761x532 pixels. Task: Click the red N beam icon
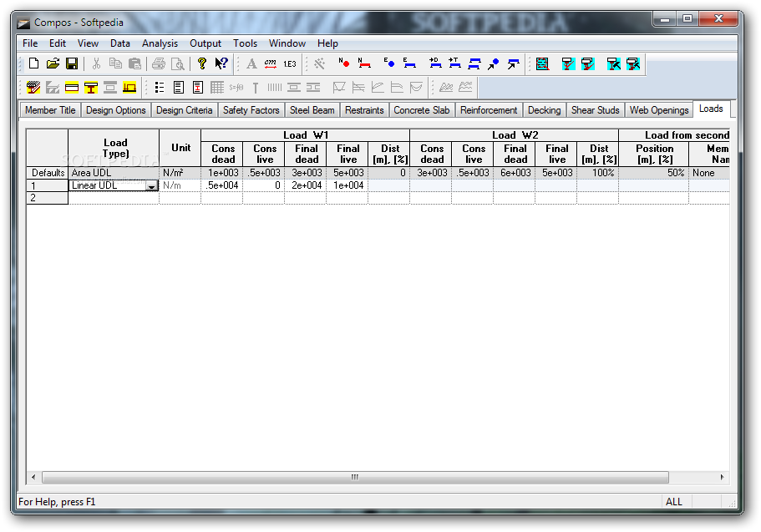click(x=364, y=63)
